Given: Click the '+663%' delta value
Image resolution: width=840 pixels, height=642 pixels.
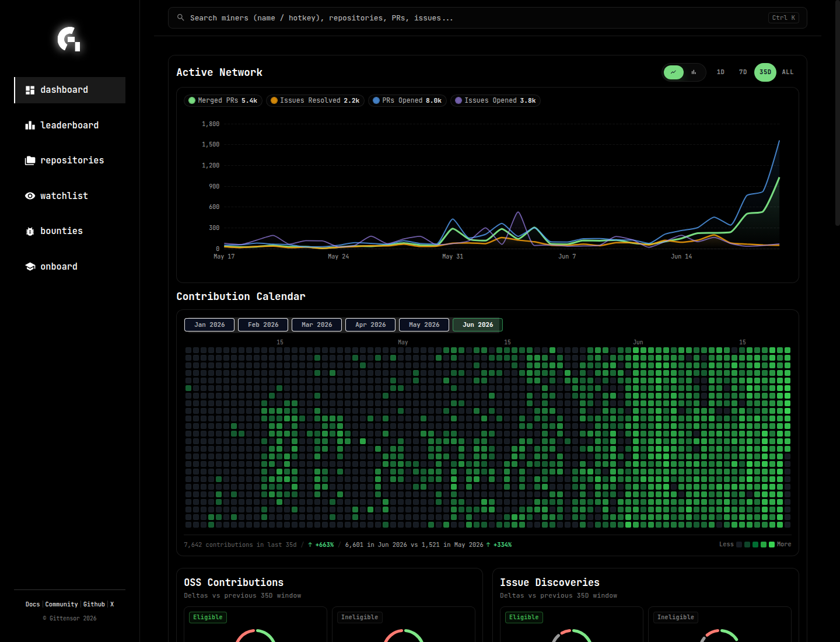Looking at the screenshot, I should pyautogui.click(x=324, y=545).
